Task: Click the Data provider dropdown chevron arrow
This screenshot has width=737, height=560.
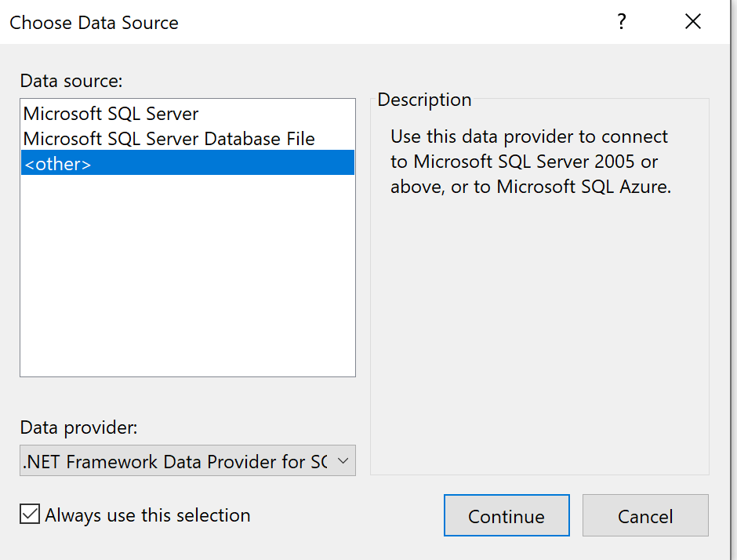Action: pyautogui.click(x=343, y=461)
